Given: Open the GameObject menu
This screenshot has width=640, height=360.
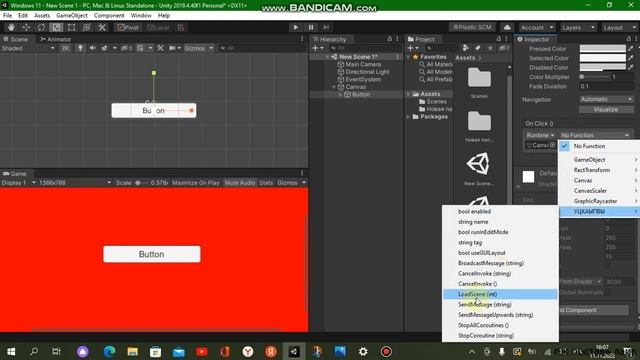Looking at the screenshot, I should click(72, 16).
